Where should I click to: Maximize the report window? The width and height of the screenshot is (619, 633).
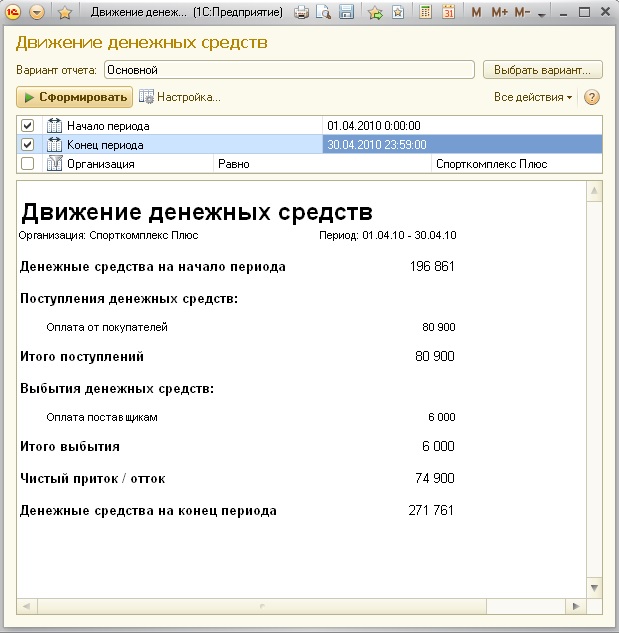coord(584,13)
